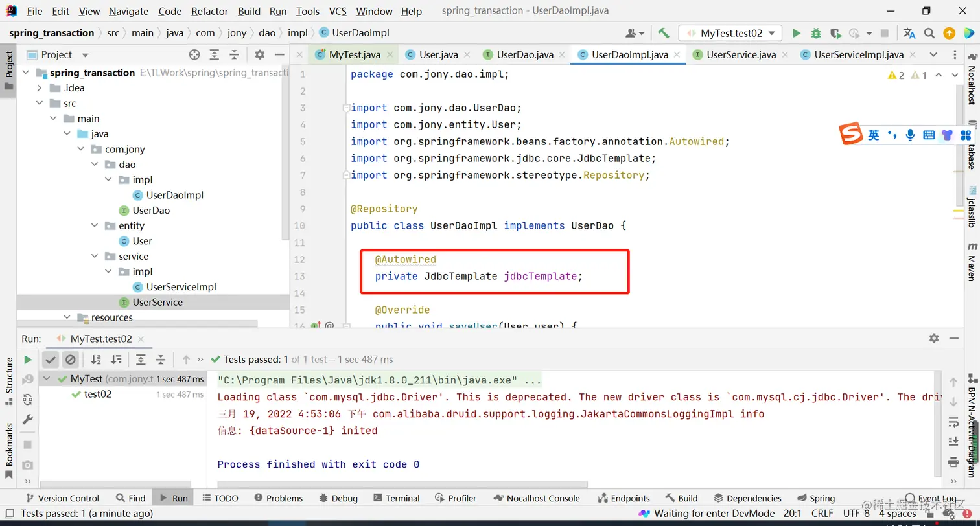Open the Problems tool window
The width and height of the screenshot is (980, 526).
(x=279, y=498)
